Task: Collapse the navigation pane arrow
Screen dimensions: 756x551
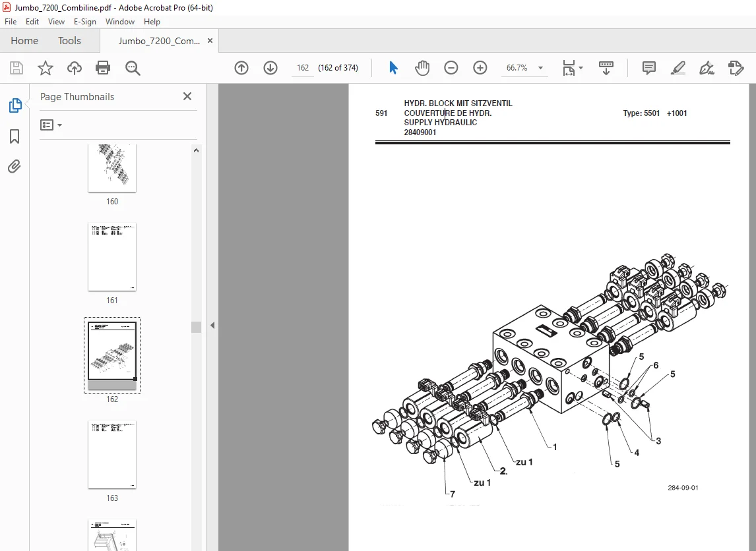Action: (x=212, y=326)
